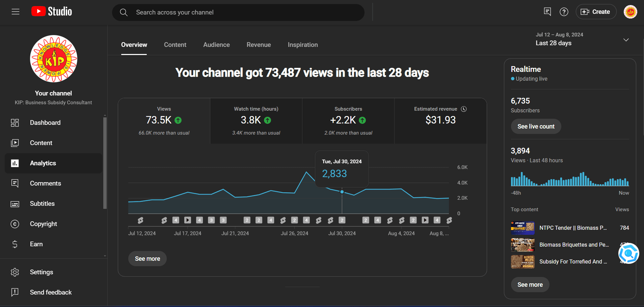Click the sidebar vertical scrollbar
This screenshot has width=644, height=307.
click(x=105, y=163)
